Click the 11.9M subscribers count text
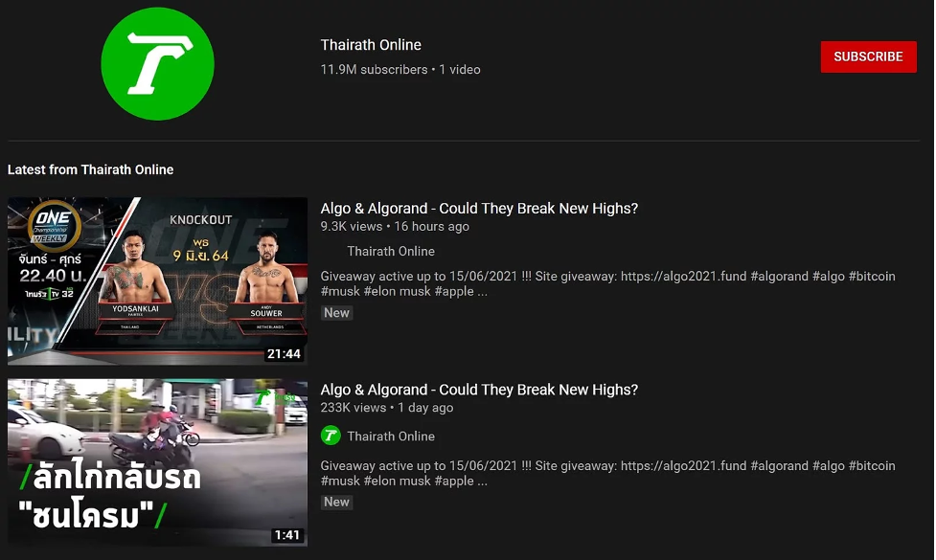This screenshot has width=936, height=560. [374, 69]
